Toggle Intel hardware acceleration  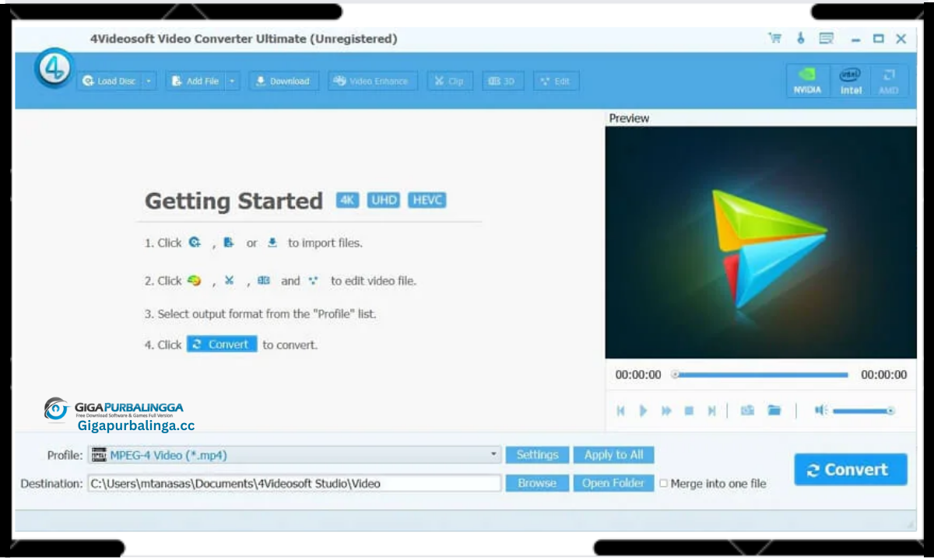(850, 81)
